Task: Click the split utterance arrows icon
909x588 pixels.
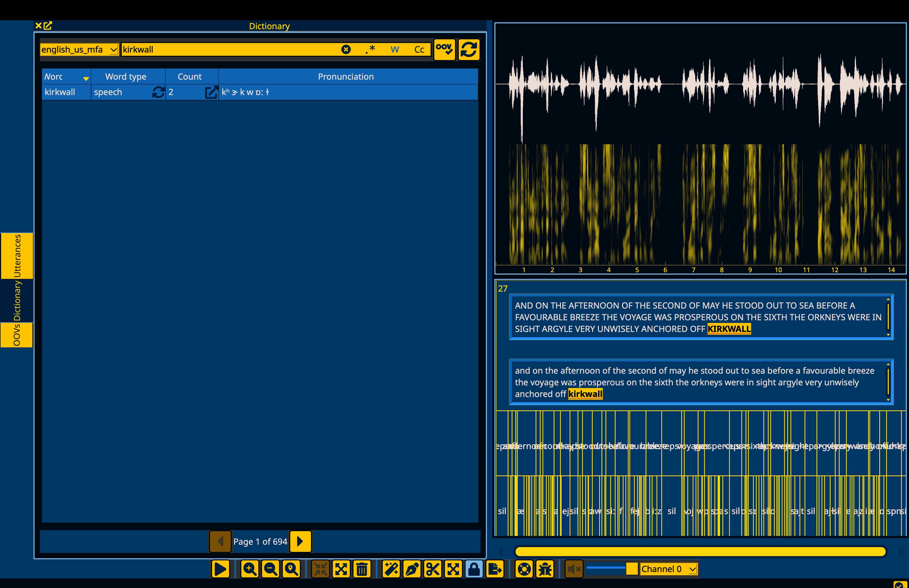Action: (341, 569)
